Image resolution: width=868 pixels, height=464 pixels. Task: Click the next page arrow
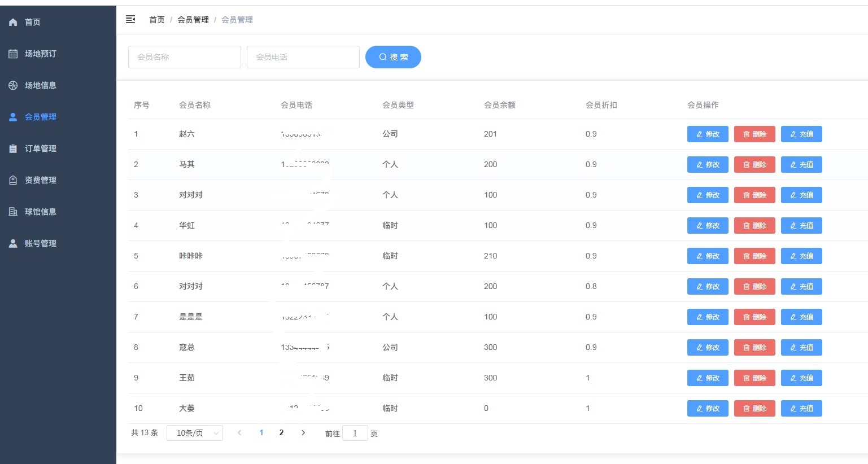coord(303,433)
